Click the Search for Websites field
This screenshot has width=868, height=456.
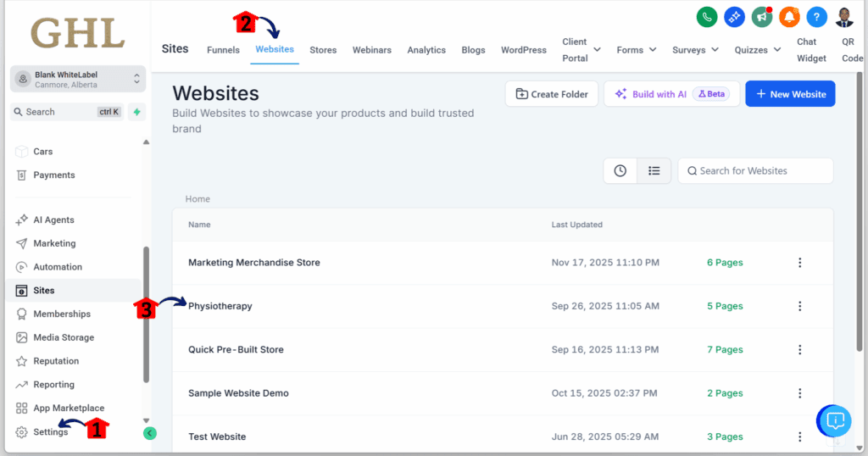pos(755,170)
